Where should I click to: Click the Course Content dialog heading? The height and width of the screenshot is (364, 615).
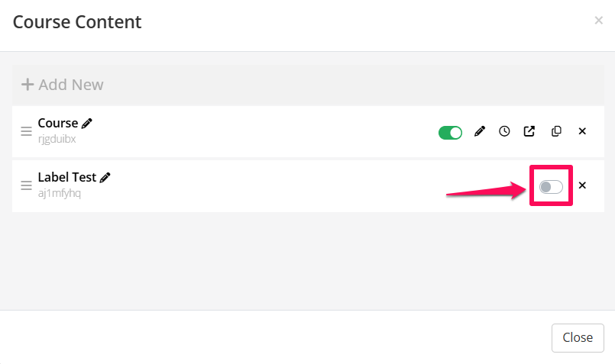coord(77,22)
